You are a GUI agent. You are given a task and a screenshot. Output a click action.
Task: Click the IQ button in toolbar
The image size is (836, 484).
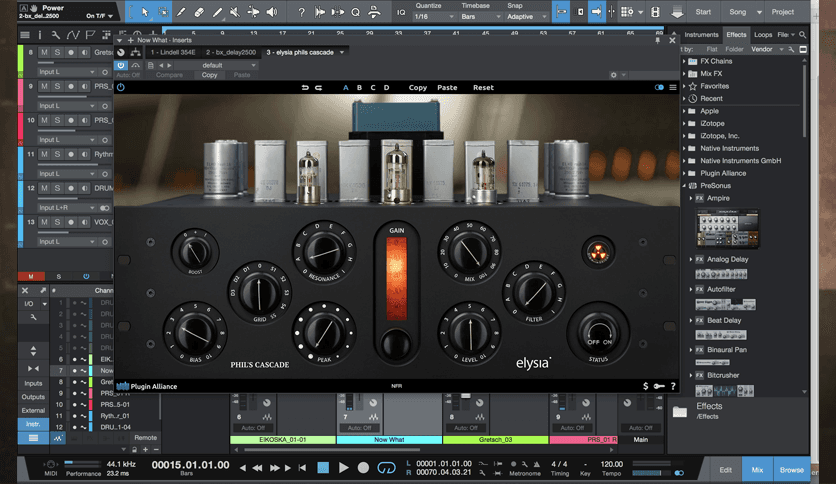pos(401,12)
